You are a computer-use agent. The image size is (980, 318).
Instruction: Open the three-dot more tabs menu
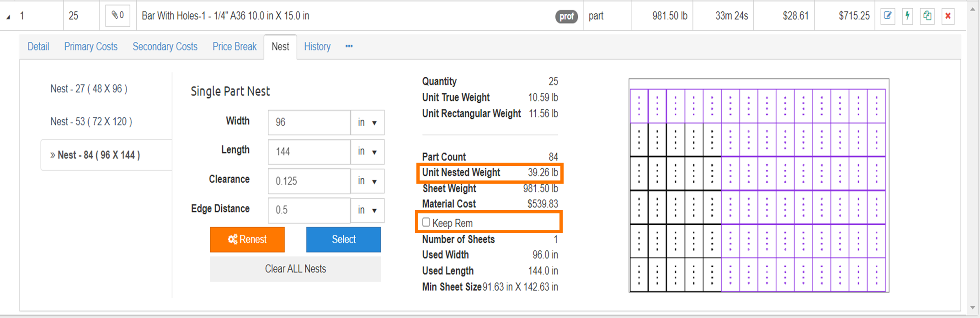pyautogui.click(x=349, y=46)
